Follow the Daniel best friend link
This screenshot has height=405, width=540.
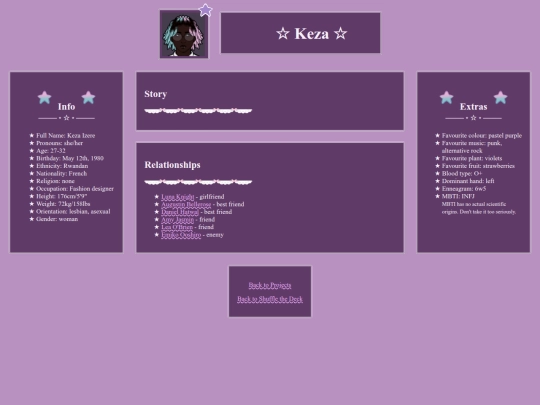tap(180, 212)
